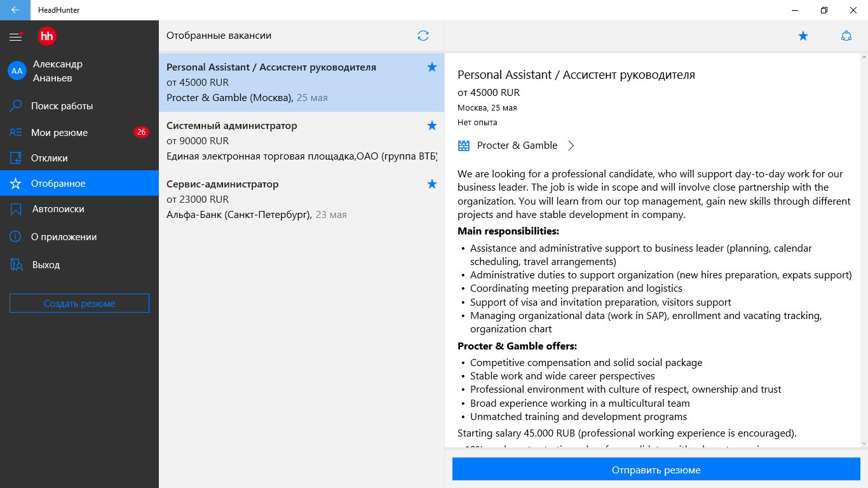
Task: Open Поиск работы in sidebar
Action: click(62, 106)
